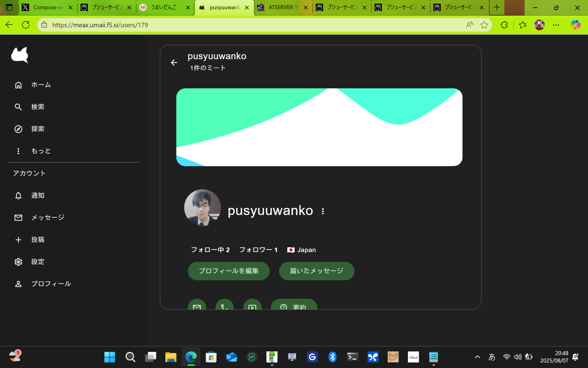
Task: Show hidden system tray icons chevron
Action: 477,357
